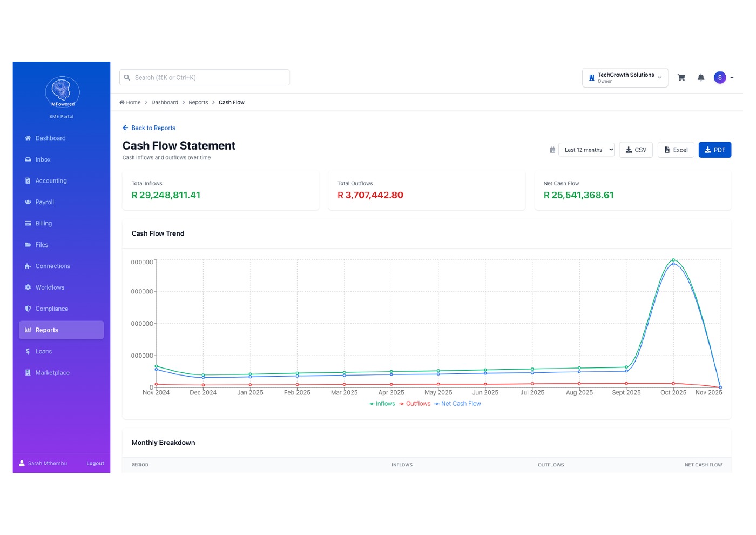Viewport: 756px width, 535px height.
Task: Toggle the Inflows series in the chart legend
Action: [x=382, y=404]
